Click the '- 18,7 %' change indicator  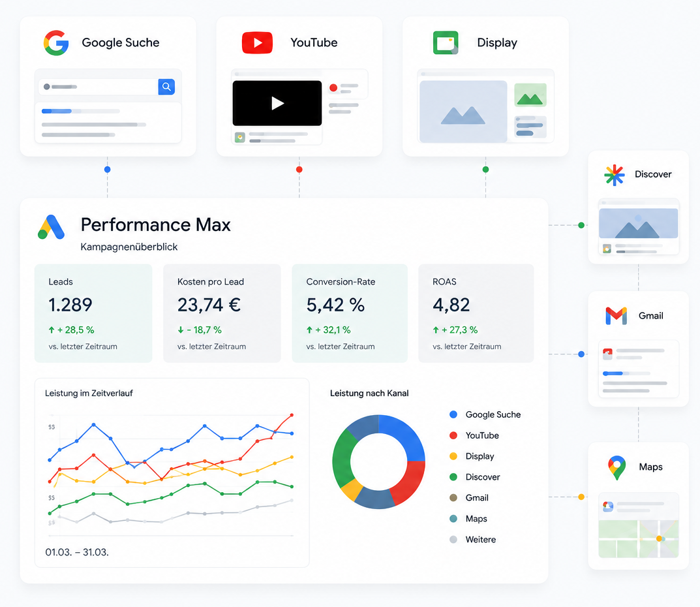pos(200,330)
